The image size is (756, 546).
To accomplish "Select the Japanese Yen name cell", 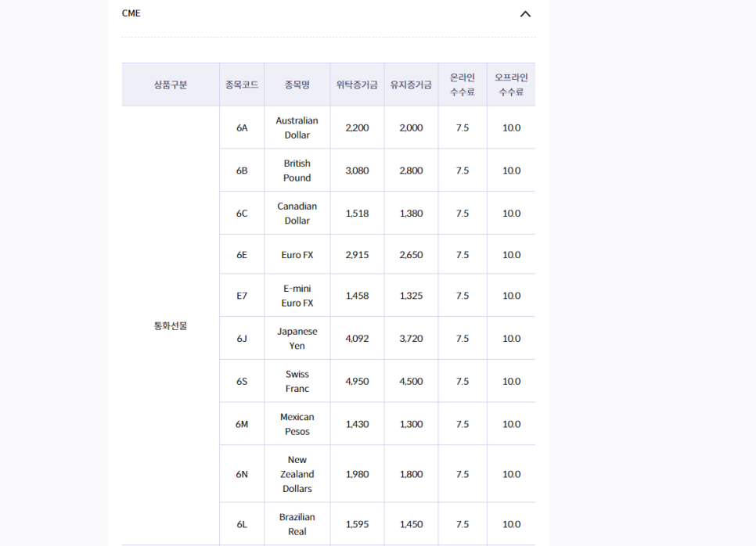I will point(297,339).
